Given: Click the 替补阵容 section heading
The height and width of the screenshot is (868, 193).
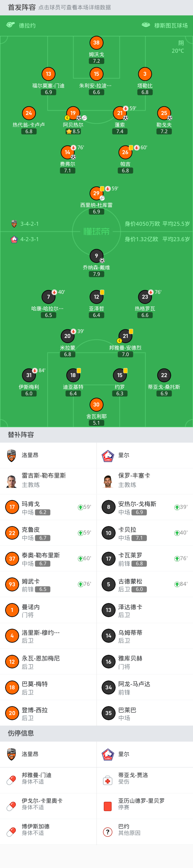Looking at the screenshot, I should (21, 435).
